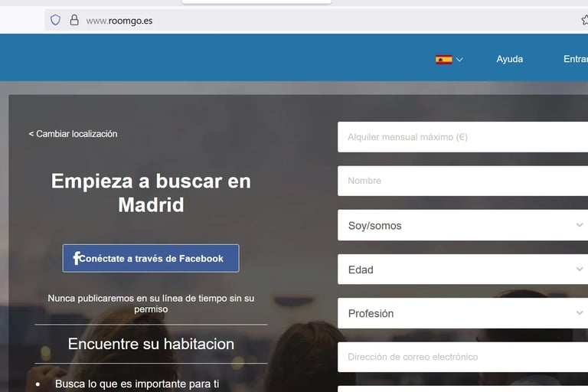588x392 pixels.
Task: Click the Nombre input field
Action: click(462, 181)
